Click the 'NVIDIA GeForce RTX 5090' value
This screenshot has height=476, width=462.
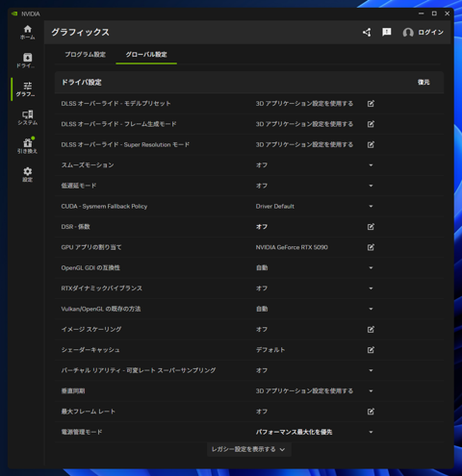(292, 247)
